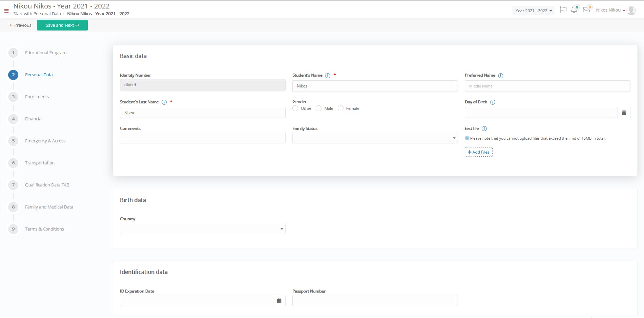Viewport: 644px width, 318px height.
Task: Focus the Preferred Name input
Action: point(547,86)
